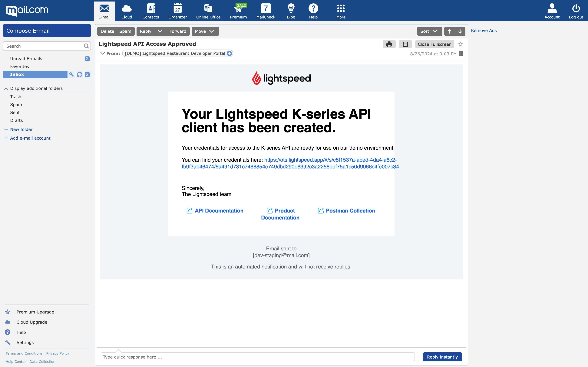Save the email message

point(405,44)
